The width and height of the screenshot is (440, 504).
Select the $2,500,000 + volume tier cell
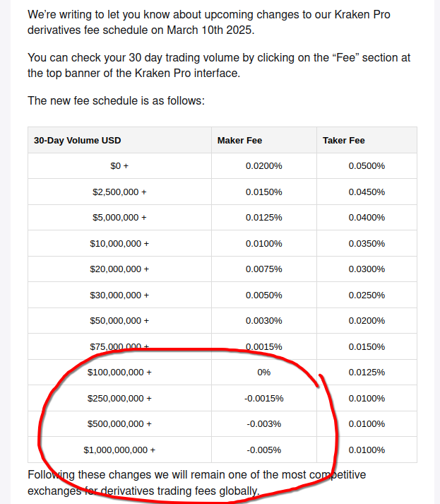[119, 192]
